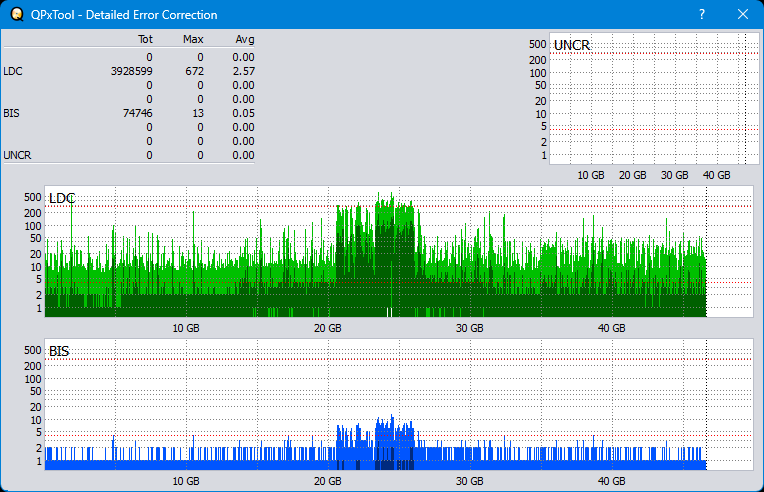Click the UNCR graph title label
The height and width of the screenshot is (492, 764).
click(x=572, y=45)
